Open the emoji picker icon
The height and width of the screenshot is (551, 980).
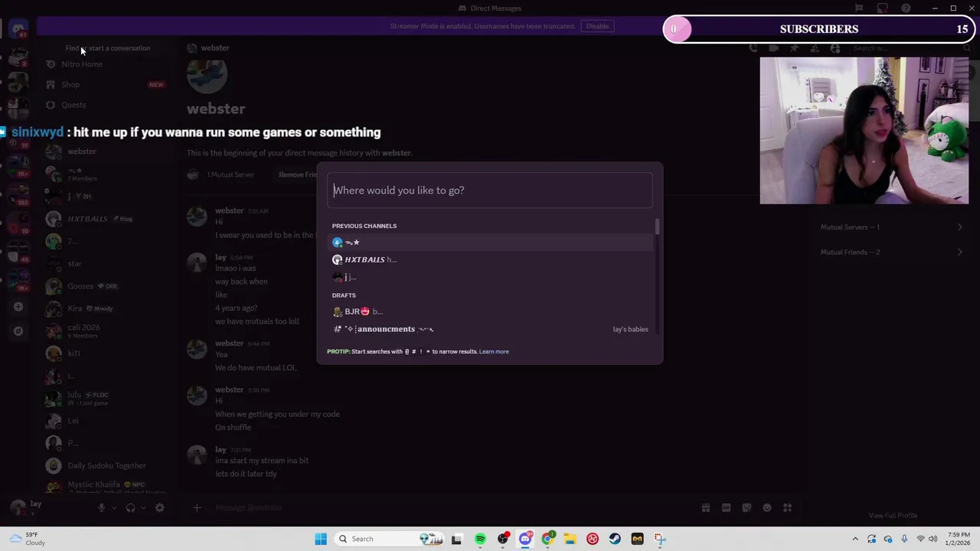click(x=766, y=507)
